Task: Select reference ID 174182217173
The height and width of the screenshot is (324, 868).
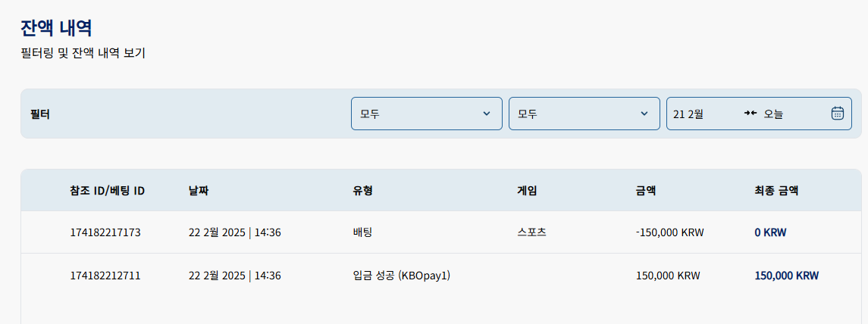Action: click(x=105, y=232)
